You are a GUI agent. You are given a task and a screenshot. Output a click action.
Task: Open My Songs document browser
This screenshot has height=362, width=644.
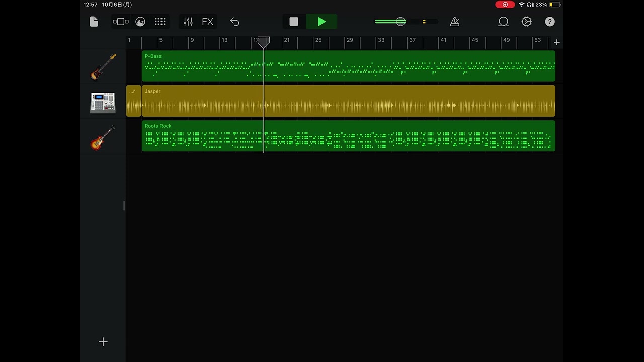point(94,22)
